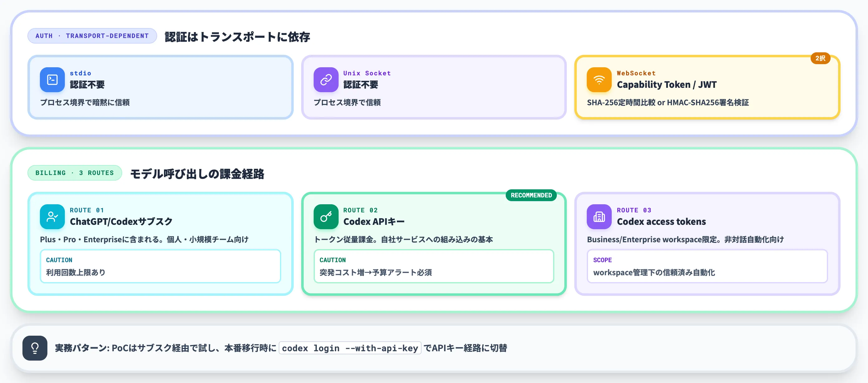Click the CAUTION label in Route 02 card

pos(332,260)
